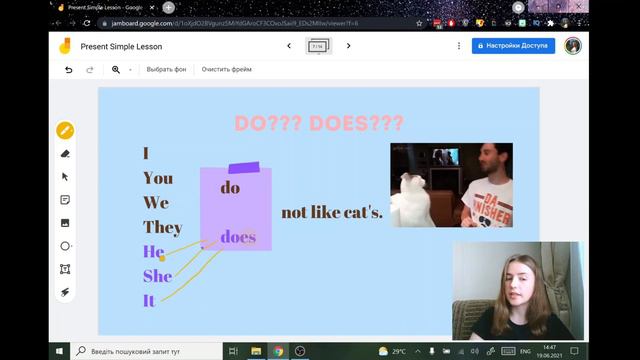This screenshot has width=640, height=360.
Task: Click the 'not like cat's.' text
Action: (x=332, y=212)
